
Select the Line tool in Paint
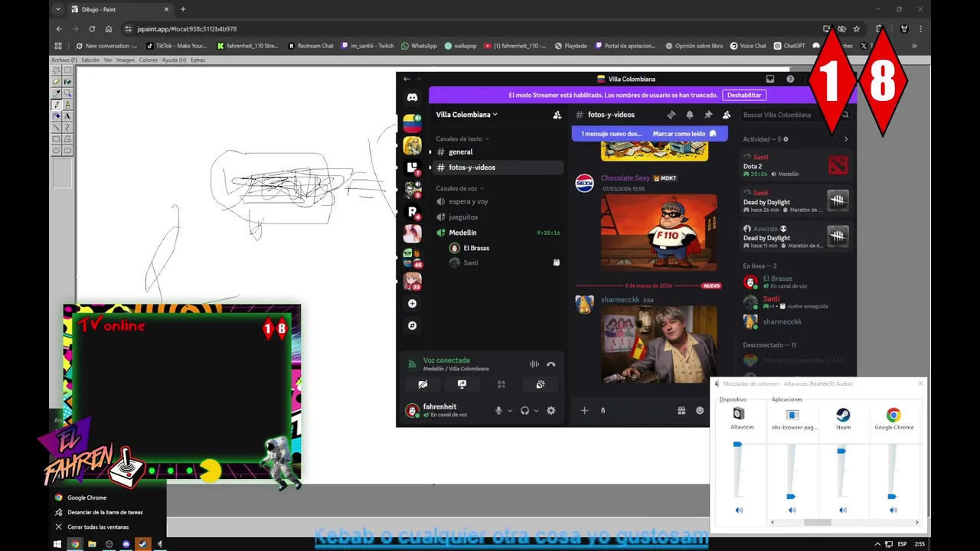click(57, 128)
